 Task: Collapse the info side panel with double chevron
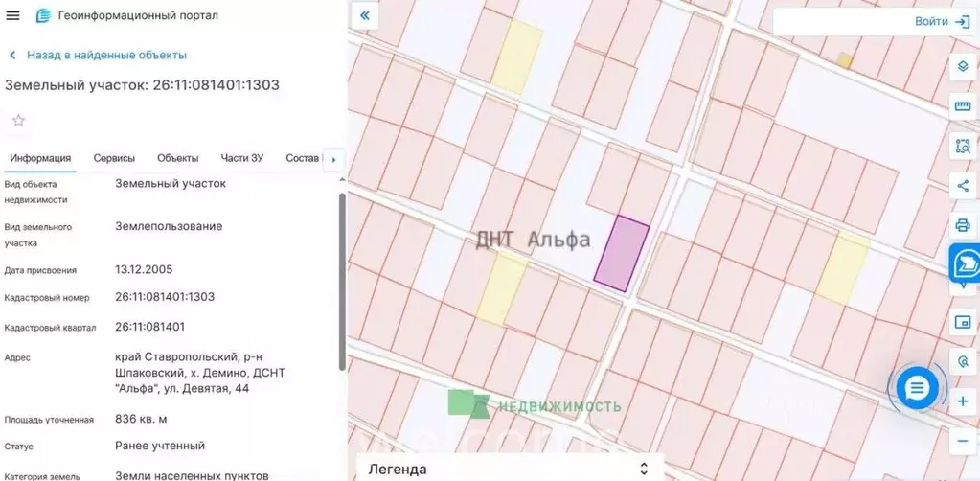click(x=365, y=15)
